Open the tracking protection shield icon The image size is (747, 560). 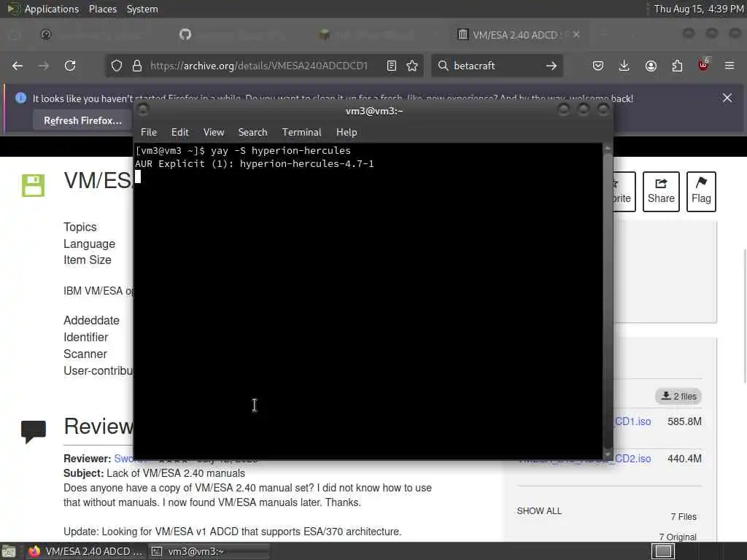117,66
